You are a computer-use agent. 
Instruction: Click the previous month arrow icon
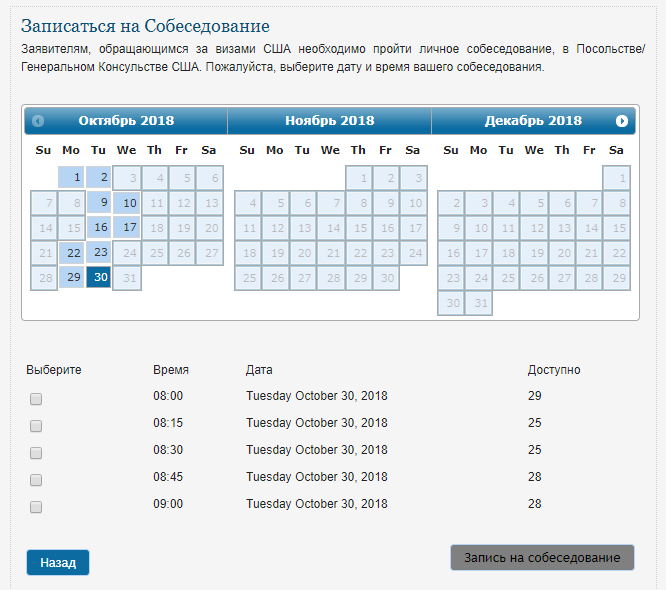(38, 121)
